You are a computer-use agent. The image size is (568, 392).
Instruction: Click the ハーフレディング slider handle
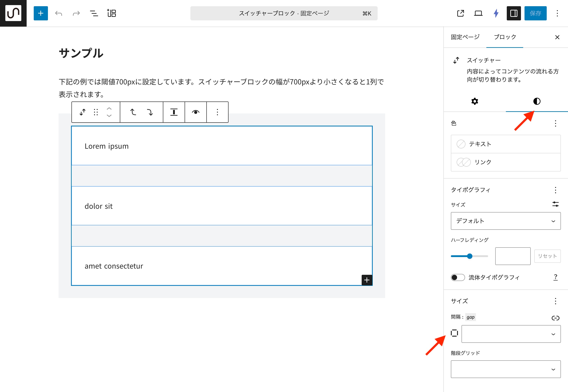[470, 256]
